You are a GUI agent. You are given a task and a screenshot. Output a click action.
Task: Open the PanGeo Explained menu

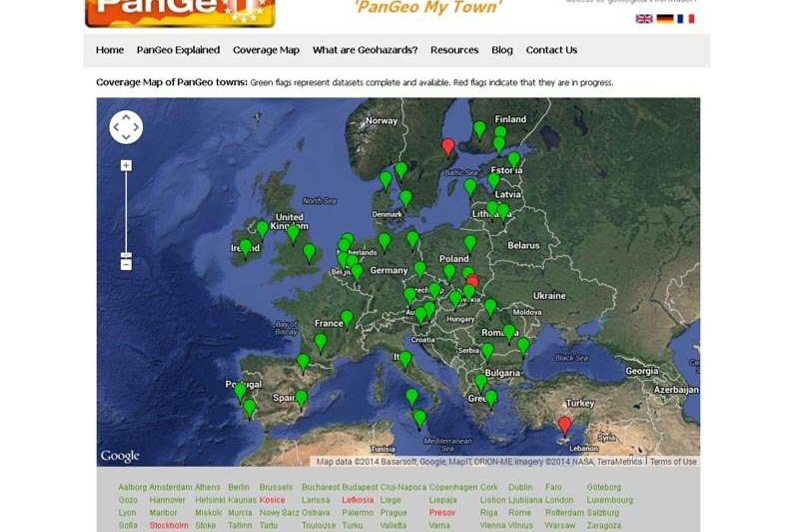tap(178, 50)
